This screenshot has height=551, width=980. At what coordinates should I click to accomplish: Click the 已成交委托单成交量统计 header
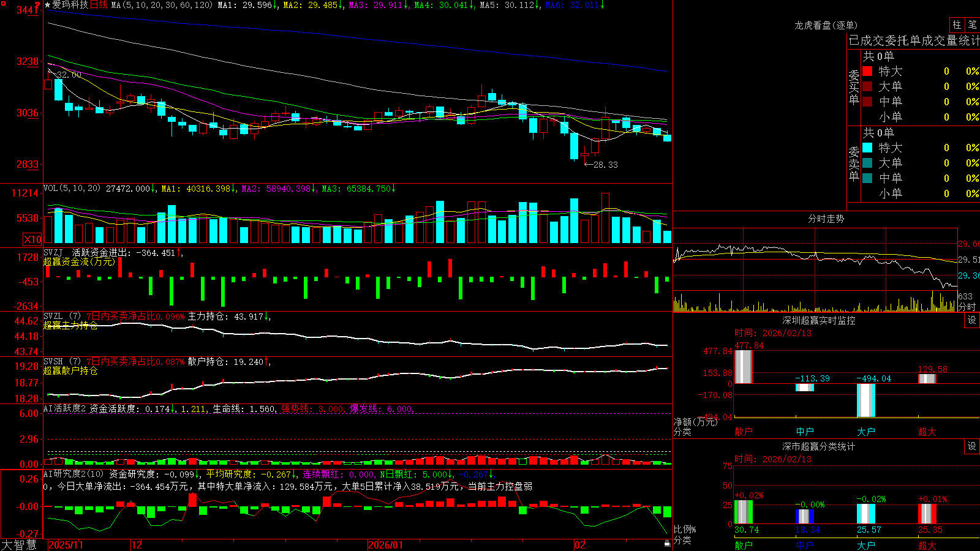click(x=914, y=40)
